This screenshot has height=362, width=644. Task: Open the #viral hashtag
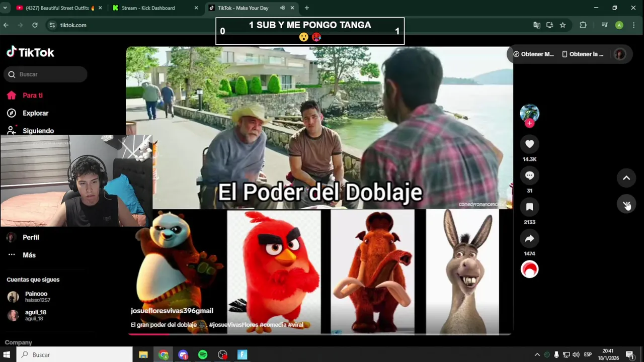click(296, 325)
